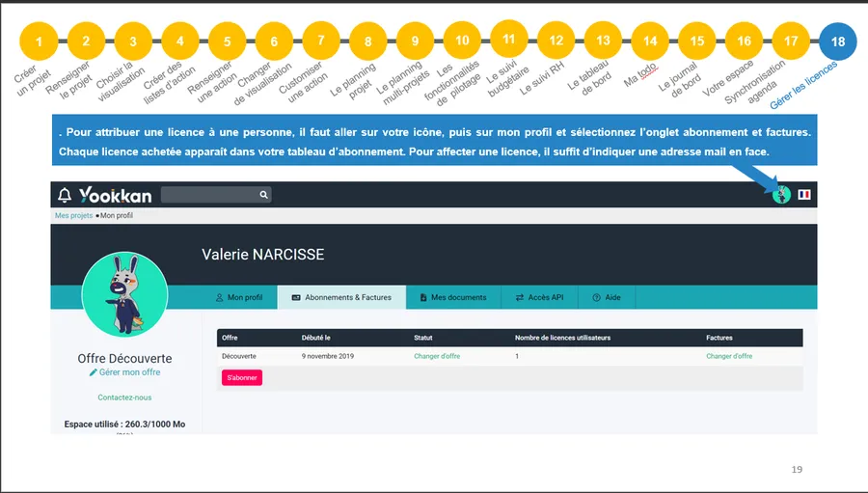Click the French flag language icon

click(804, 195)
